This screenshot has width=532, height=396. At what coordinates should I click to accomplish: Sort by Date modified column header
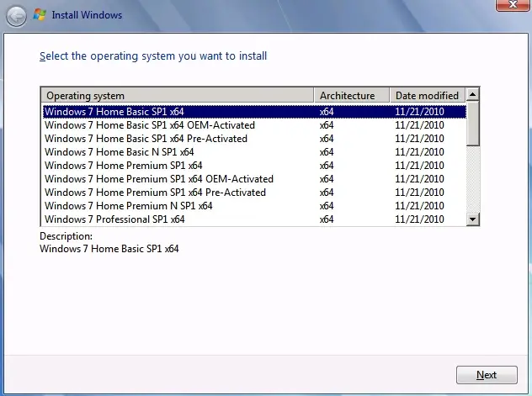(428, 96)
